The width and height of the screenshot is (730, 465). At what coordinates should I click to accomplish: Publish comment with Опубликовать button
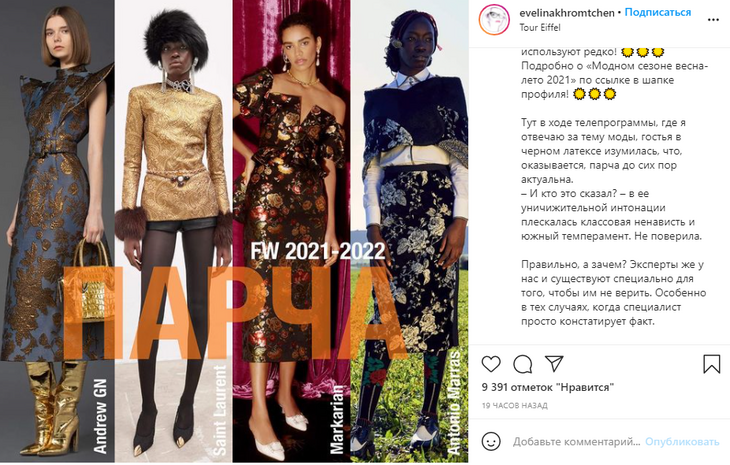(x=682, y=442)
